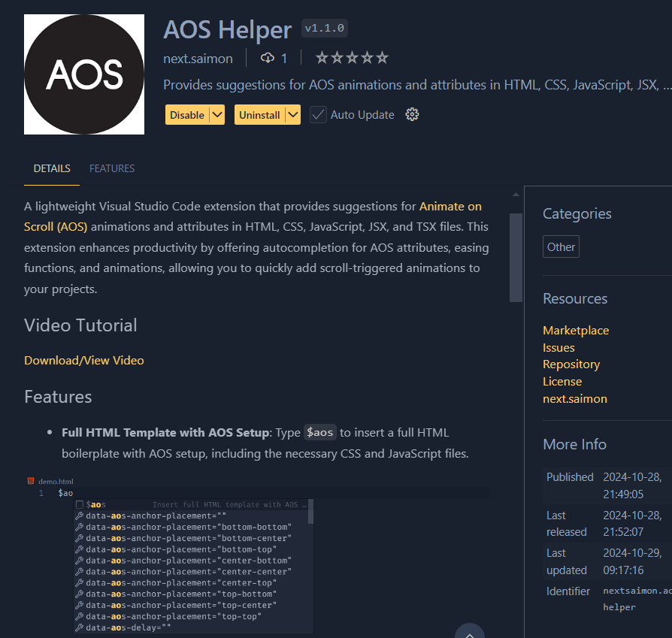Viewport: 672px width, 638px height.
Task: Click the next.saimon publisher name in header
Action: point(198,58)
